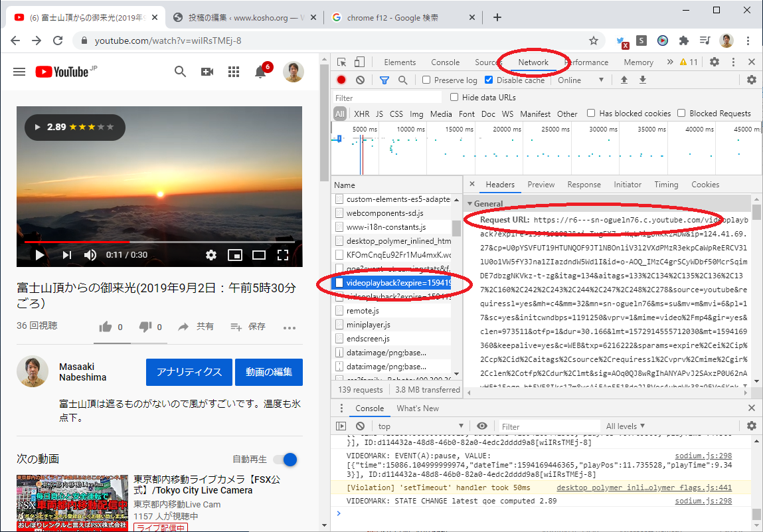The width and height of the screenshot is (763, 532).
Task: Create a live expression eye icon
Action: pyautogui.click(x=481, y=426)
